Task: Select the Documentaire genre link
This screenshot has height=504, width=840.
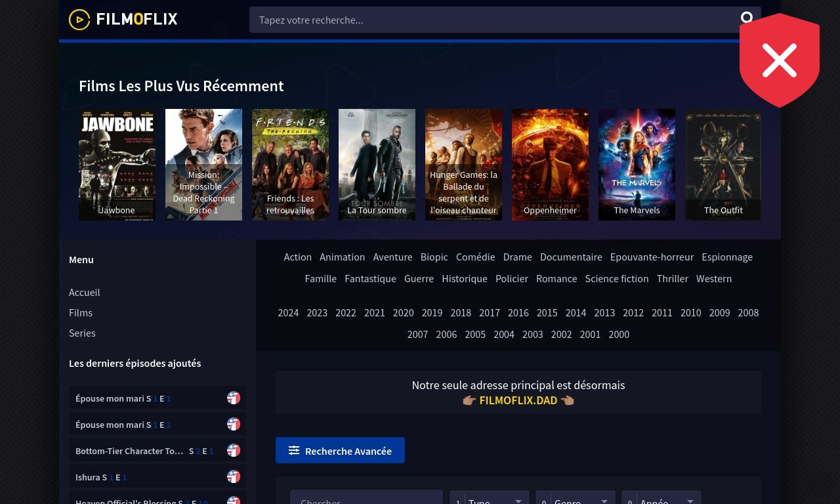Action: 571,257
